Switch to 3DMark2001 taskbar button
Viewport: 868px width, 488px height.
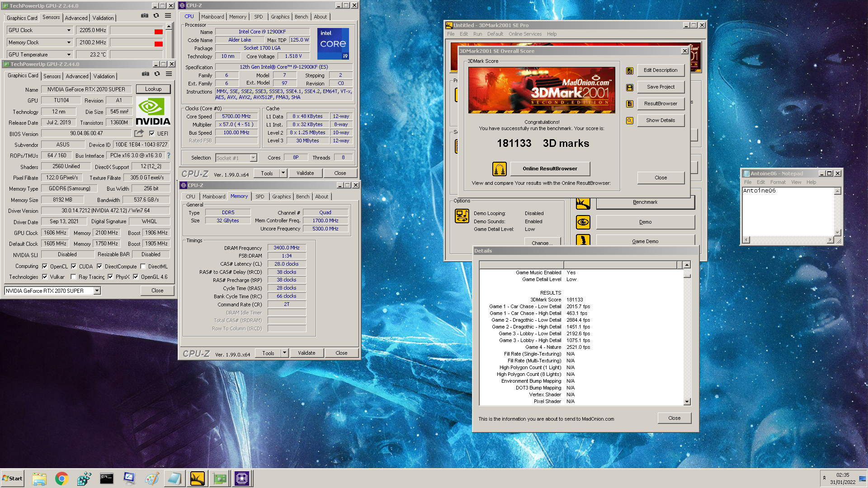[x=197, y=479]
